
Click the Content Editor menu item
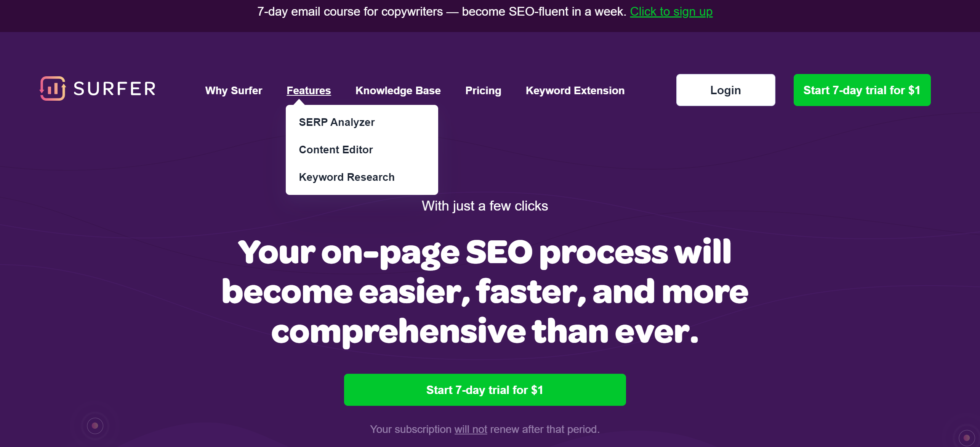tap(335, 150)
